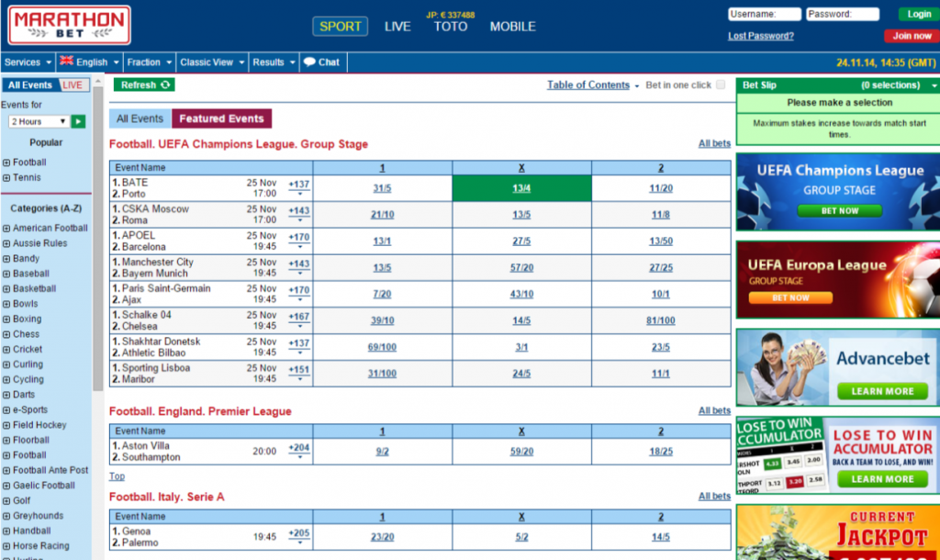Click the Join now button

(912, 36)
